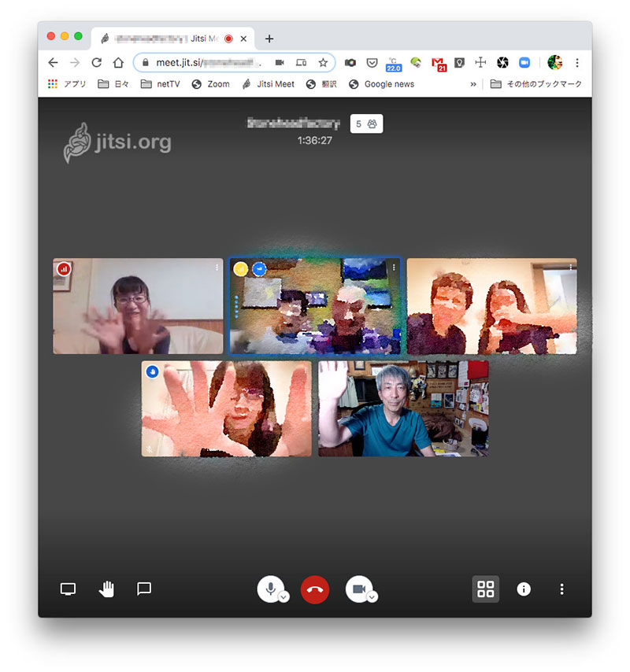Open the chat panel
The image size is (630, 672).
click(144, 589)
